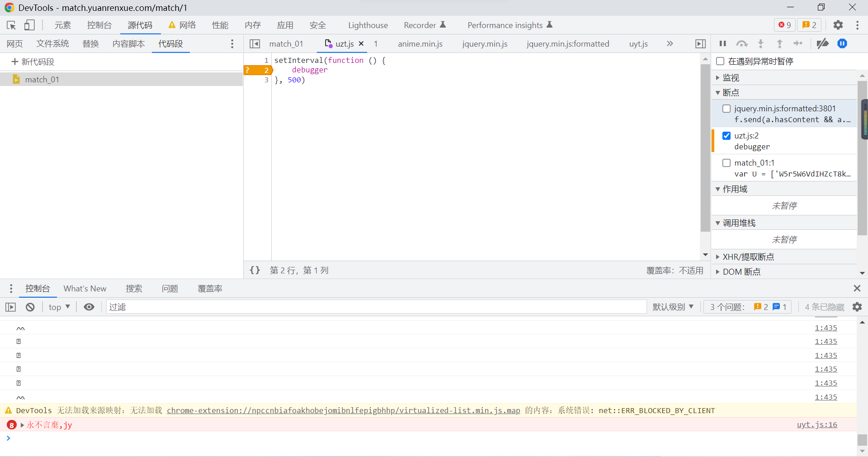The image size is (868, 457).
Task: Click the 9 errors counter badge
Action: pos(785,25)
